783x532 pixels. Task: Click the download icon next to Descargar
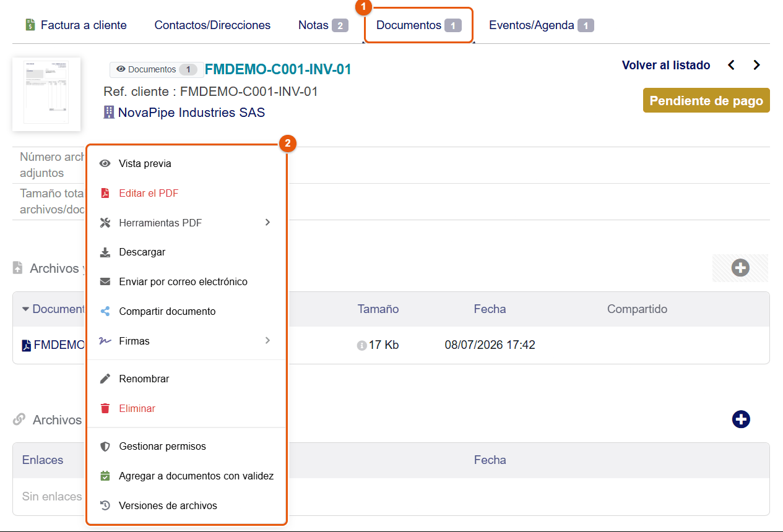point(105,252)
